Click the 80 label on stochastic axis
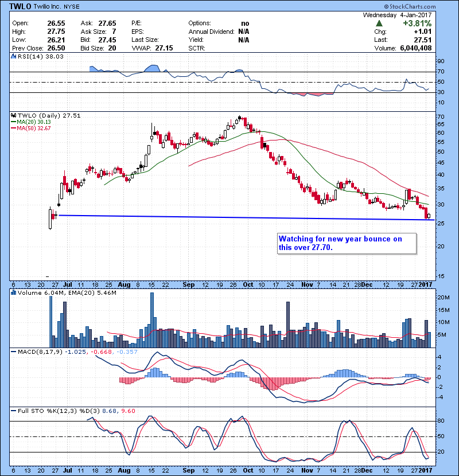The image size is (459, 476). [441, 421]
